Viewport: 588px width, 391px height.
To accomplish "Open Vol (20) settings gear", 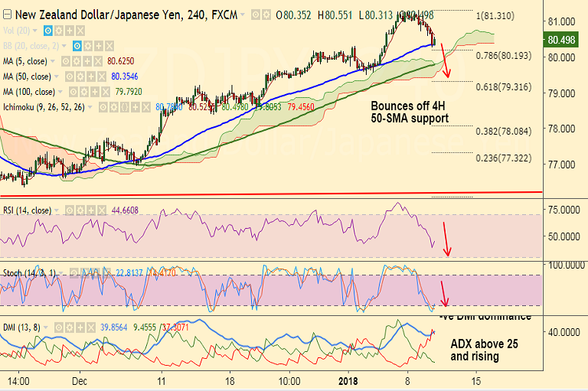I will pos(59,31).
